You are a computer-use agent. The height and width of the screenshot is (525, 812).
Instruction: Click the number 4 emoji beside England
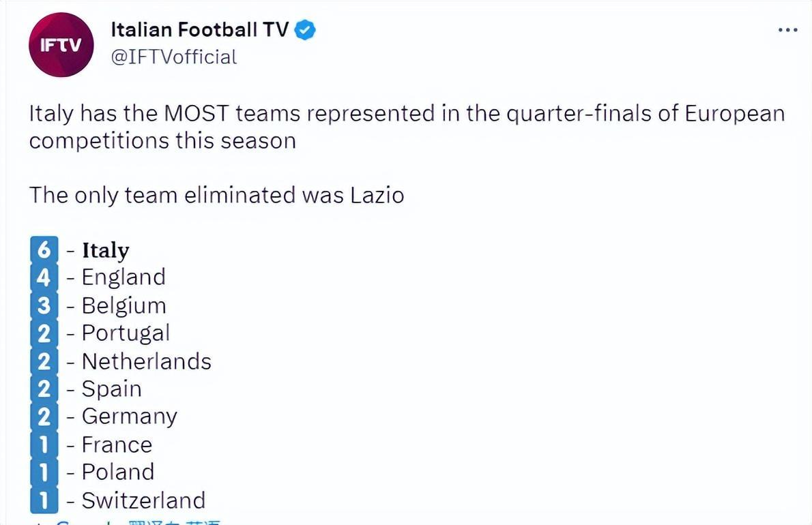pos(44,277)
